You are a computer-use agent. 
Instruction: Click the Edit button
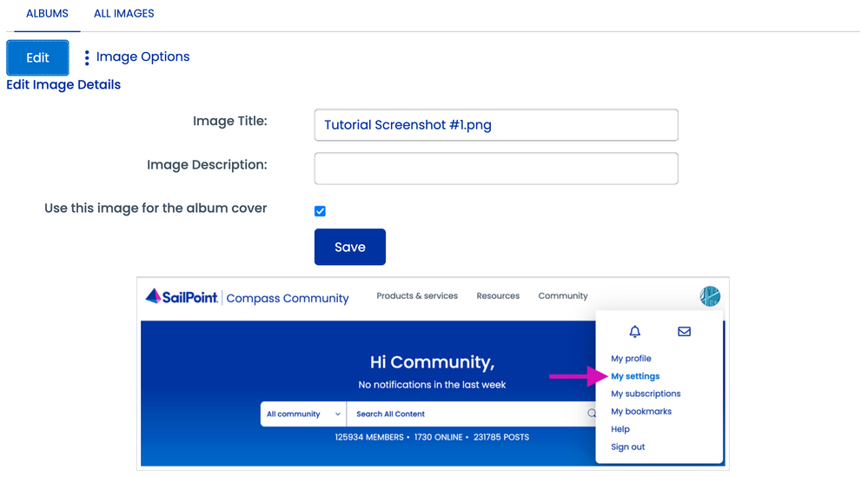coord(37,57)
